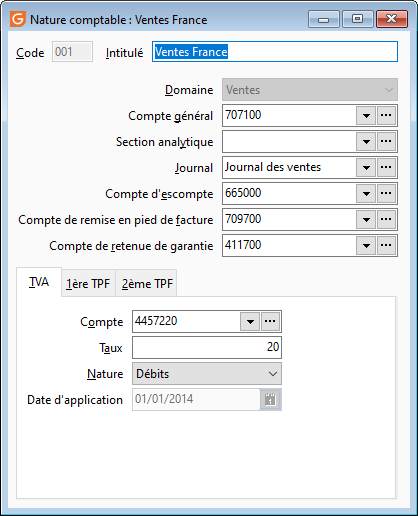Open Compte général ellipsis browse button
The width and height of the screenshot is (418, 516).
coord(386,115)
